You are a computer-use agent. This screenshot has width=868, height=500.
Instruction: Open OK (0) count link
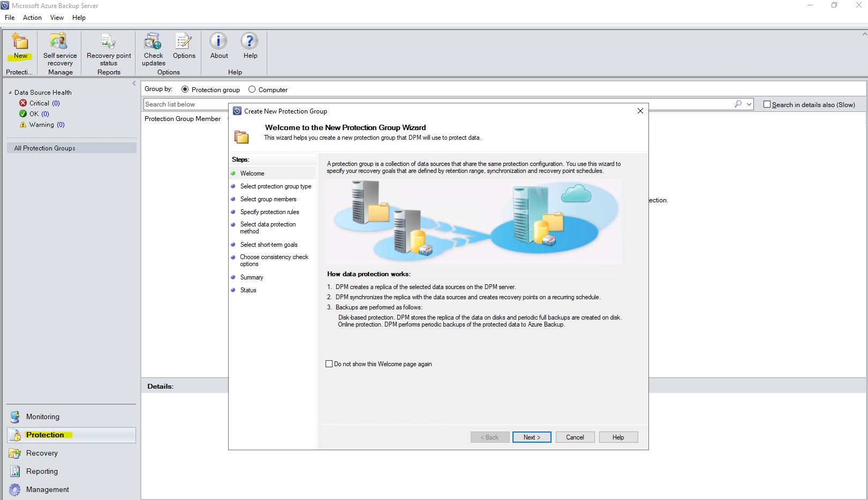tap(45, 113)
